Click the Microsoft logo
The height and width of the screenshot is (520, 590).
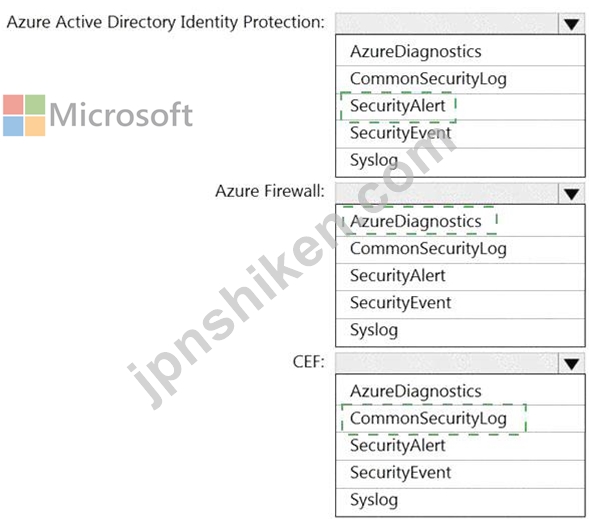coord(98,115)
